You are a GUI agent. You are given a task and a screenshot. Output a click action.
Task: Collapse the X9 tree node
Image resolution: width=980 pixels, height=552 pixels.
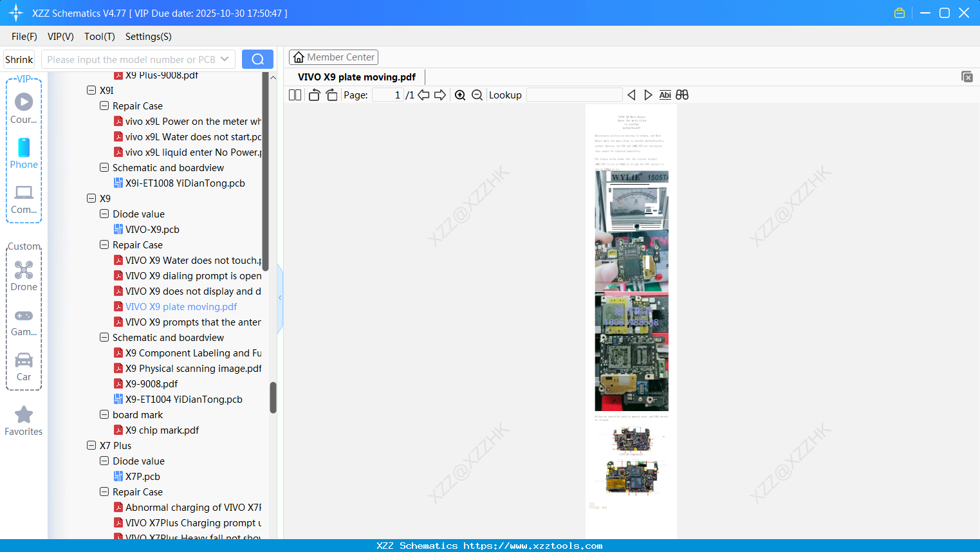coord(91,198)
